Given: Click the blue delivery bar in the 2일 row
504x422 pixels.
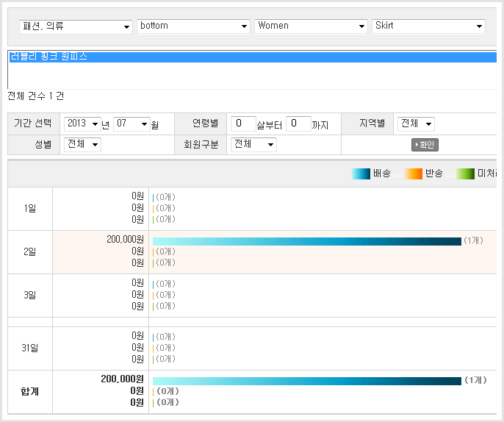Looking at the screenshot, I should pos(306,240).
